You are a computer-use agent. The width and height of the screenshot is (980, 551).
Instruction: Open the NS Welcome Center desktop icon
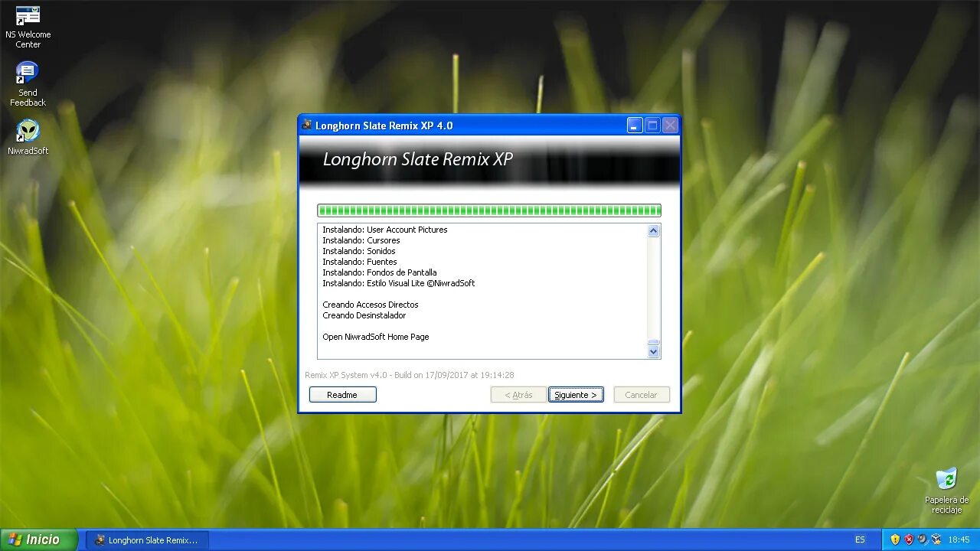pos(28,26)
